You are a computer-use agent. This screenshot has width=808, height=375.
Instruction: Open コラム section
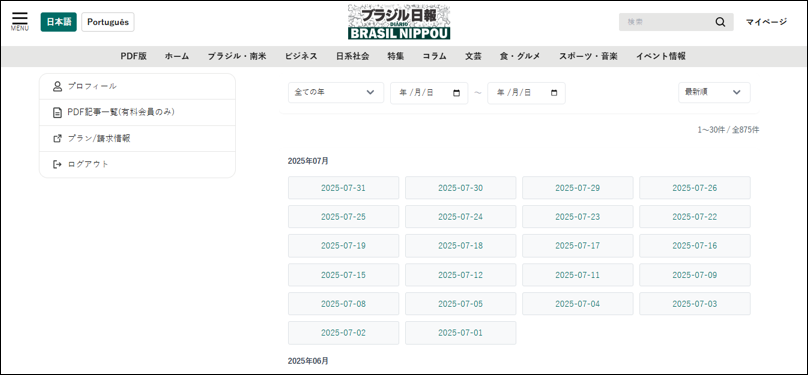tap(434, 57)
